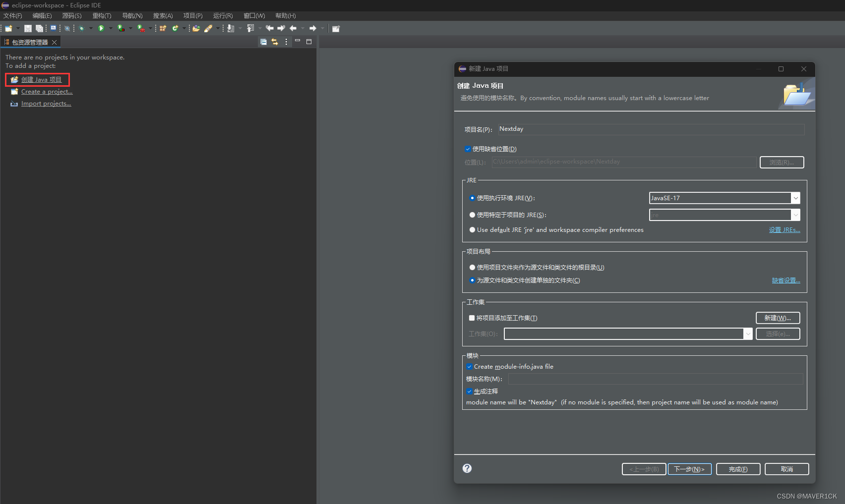Click the 新建(W)... working set button
The height and width of the screenshot is (504, 845).
pos(778,318)
